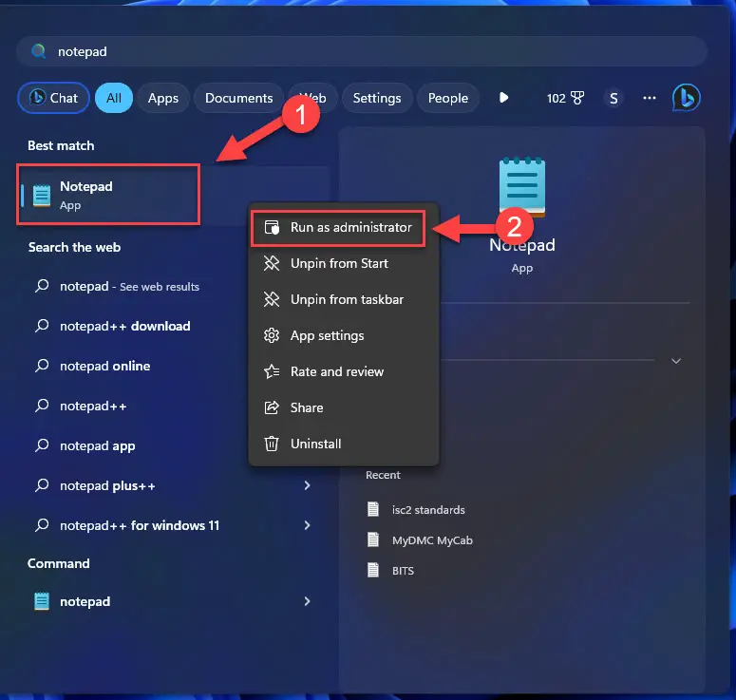Click the Unpin from Start pin icon
The image size is (736, 700).
(x=272, y=263)
